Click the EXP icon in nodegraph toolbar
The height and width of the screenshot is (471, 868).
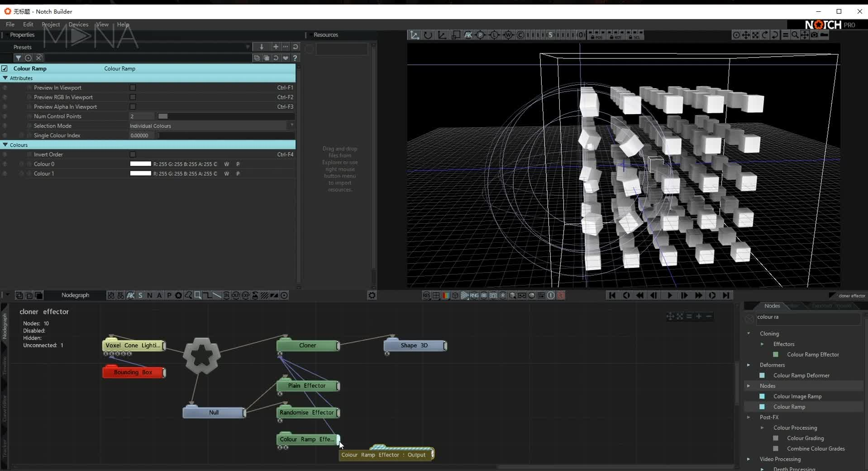(245, 295)
